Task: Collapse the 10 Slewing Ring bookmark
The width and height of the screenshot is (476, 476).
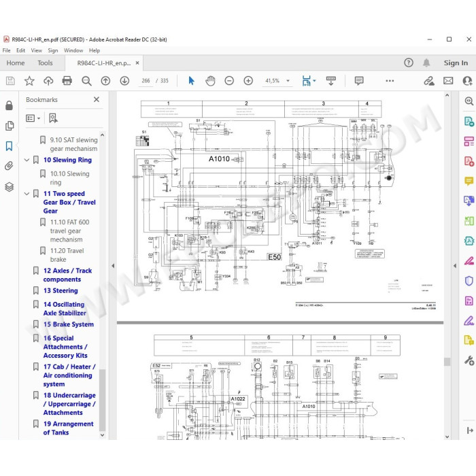Action: click(27, 160)
